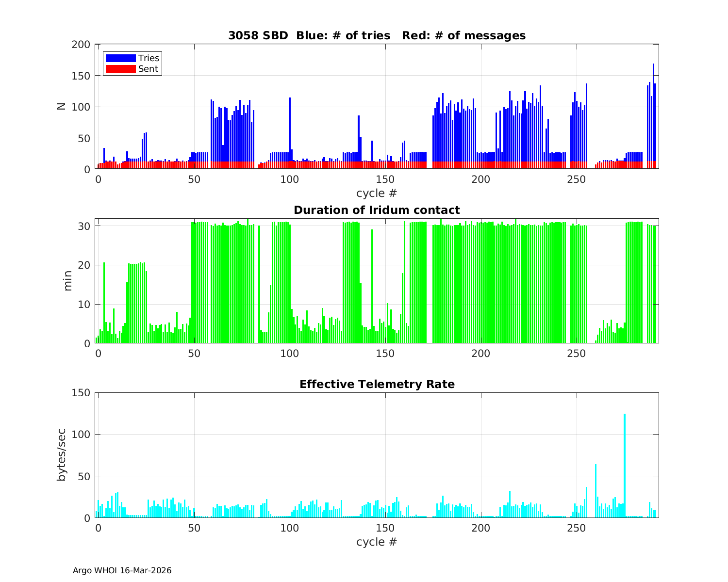Click the "Effective Telemetry Rate" chart title
Screen dimensions: 728x582
click(x=377, y=384)
